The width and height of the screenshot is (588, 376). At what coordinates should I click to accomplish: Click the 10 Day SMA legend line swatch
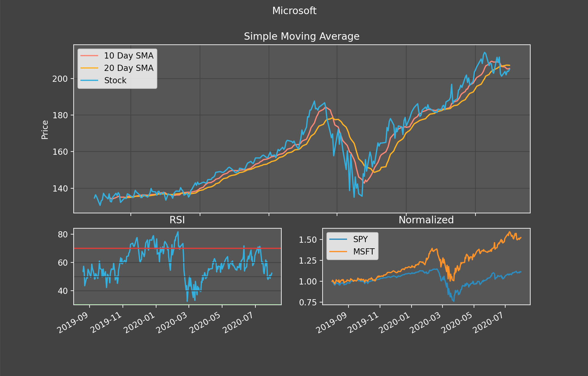click(89, 56)
